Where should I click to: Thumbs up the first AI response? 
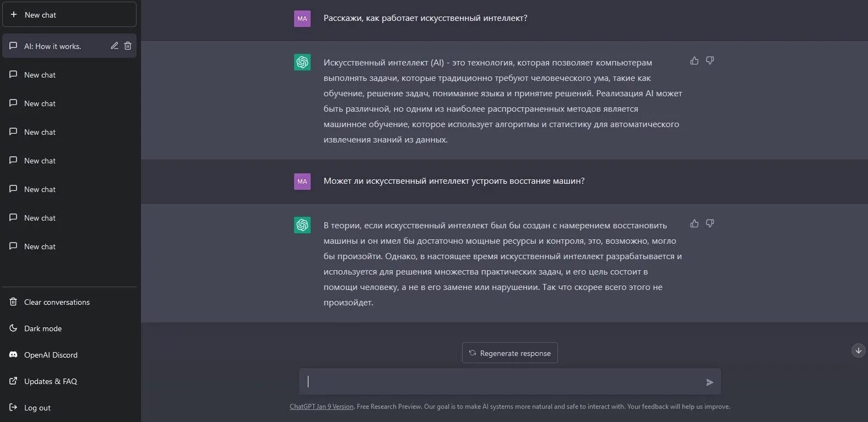(695, 61)
